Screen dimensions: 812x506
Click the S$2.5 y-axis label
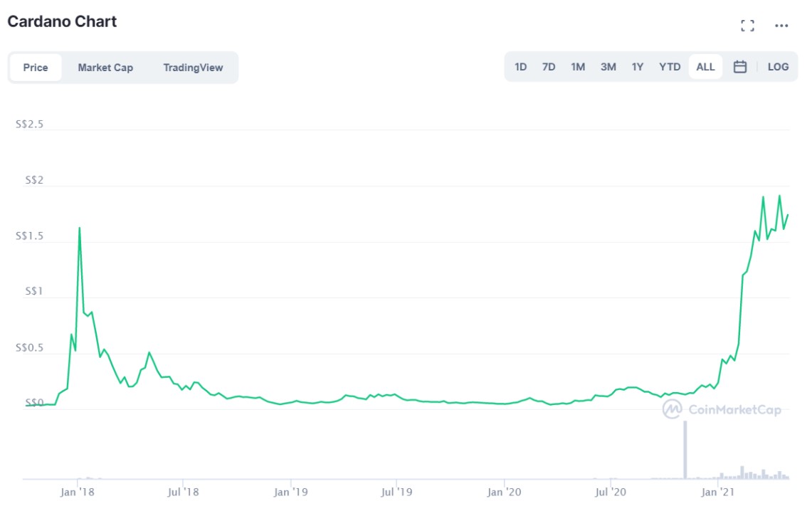29,125
